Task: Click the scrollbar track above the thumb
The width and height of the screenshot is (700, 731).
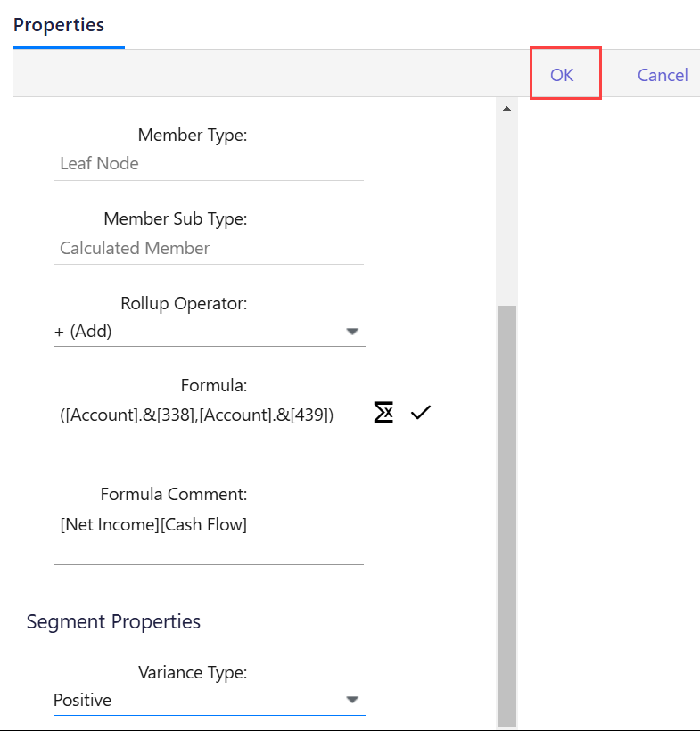Action: [x=506, y=214]
